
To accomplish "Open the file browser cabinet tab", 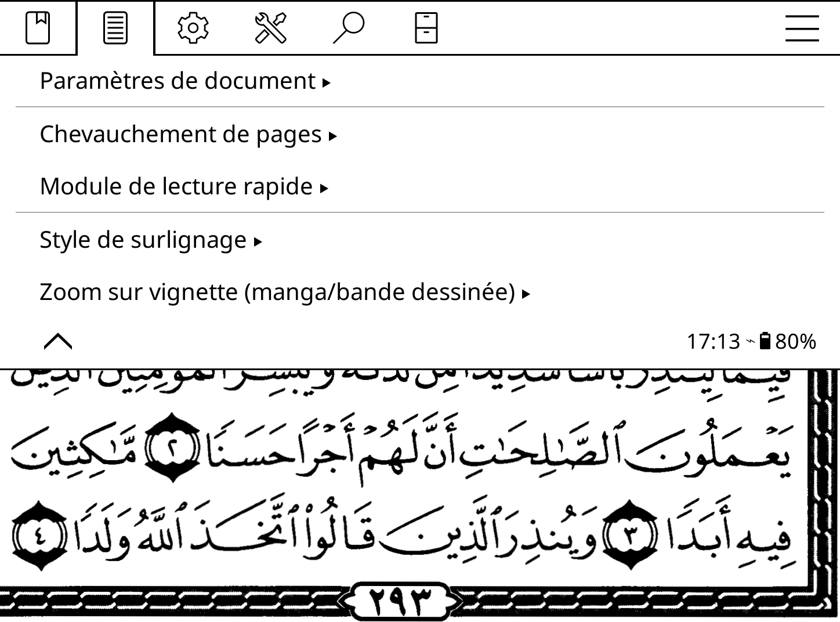I will (x=426, y=28).
